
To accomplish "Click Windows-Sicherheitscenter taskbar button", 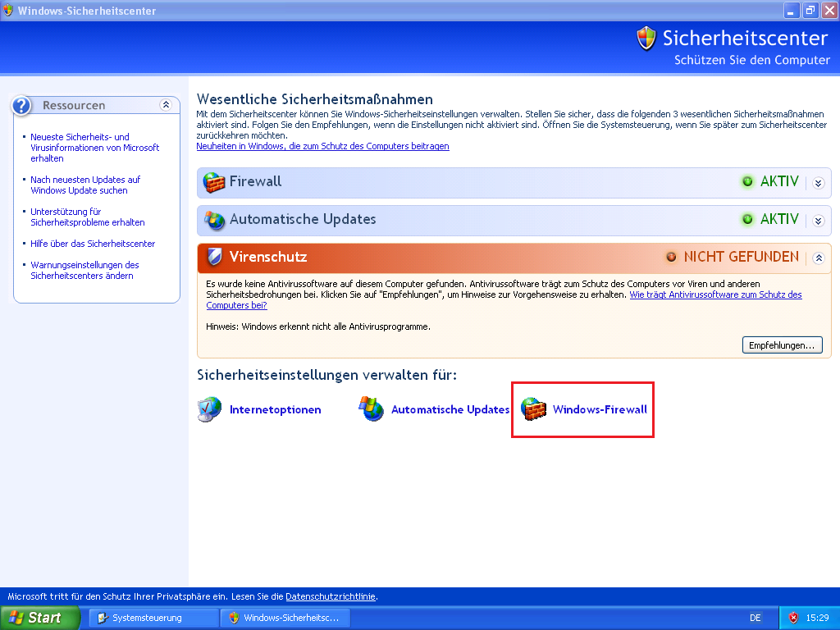I will click(286, 618).
